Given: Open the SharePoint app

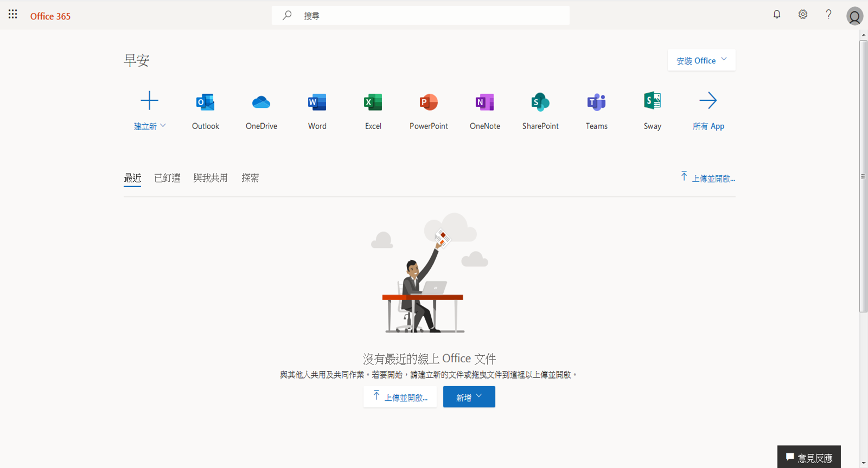Looking at the screenshot, I should point(540,111).
